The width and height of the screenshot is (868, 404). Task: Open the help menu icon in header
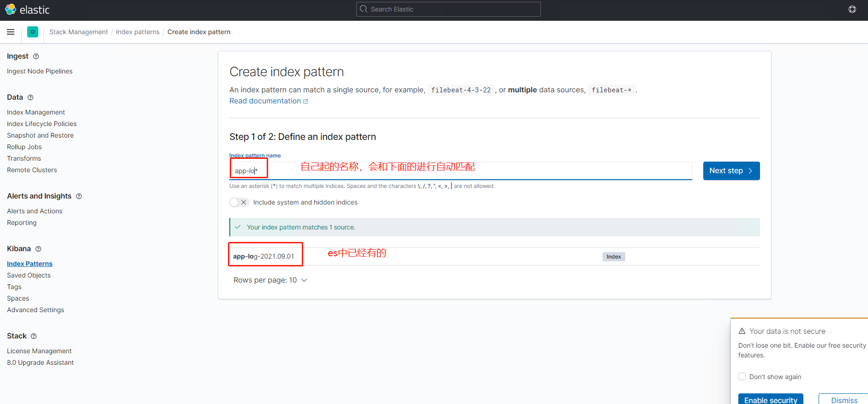click(x=852, y=9)
